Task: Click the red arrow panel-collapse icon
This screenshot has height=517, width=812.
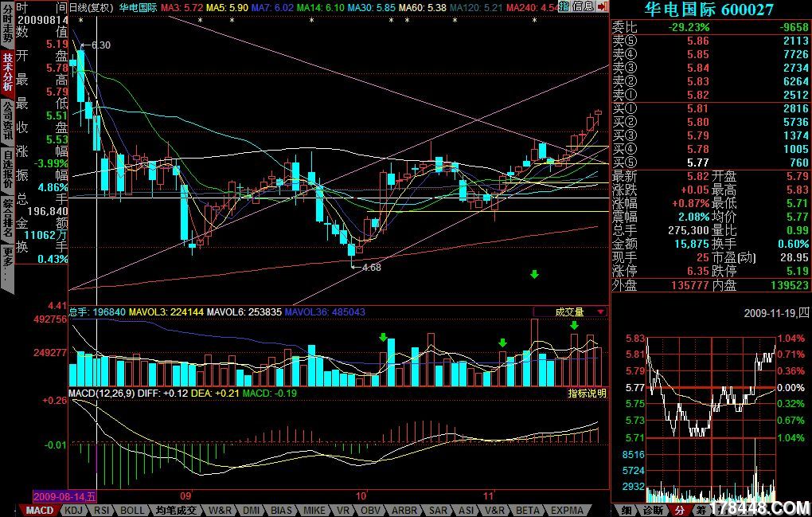Action: [603, 6]
